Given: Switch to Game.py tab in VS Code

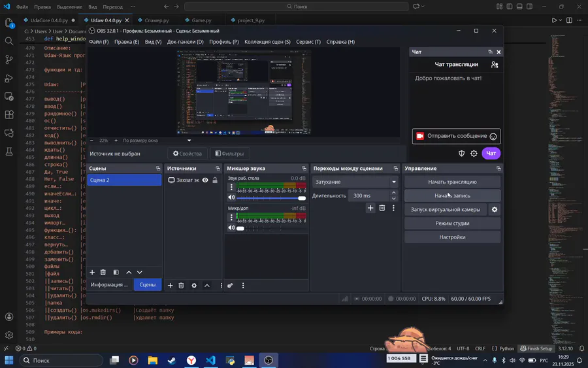Looking at the screenshot, I should coord(201,20).
